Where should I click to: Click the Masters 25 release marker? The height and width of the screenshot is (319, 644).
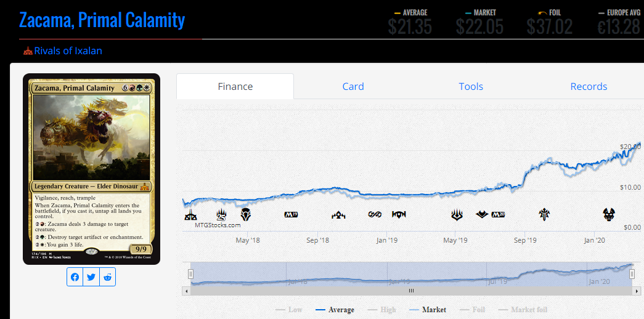click(222, 214)
